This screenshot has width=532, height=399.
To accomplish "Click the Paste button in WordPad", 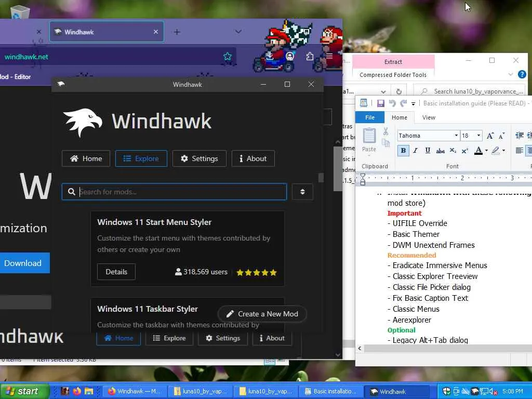I will 369,141.
